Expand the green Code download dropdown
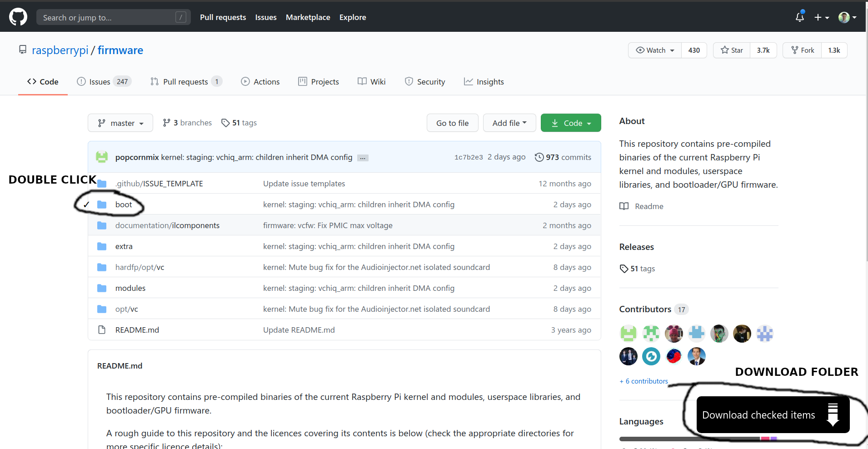868x449 pixels. (x=571, y=123)
